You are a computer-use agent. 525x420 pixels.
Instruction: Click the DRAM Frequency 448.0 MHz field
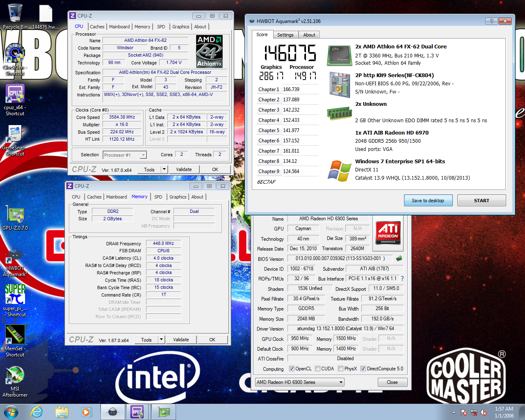[163, 243]
